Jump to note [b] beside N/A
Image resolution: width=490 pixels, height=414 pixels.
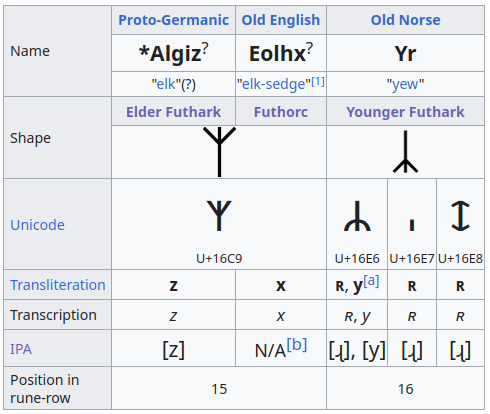tap(297, 345)
